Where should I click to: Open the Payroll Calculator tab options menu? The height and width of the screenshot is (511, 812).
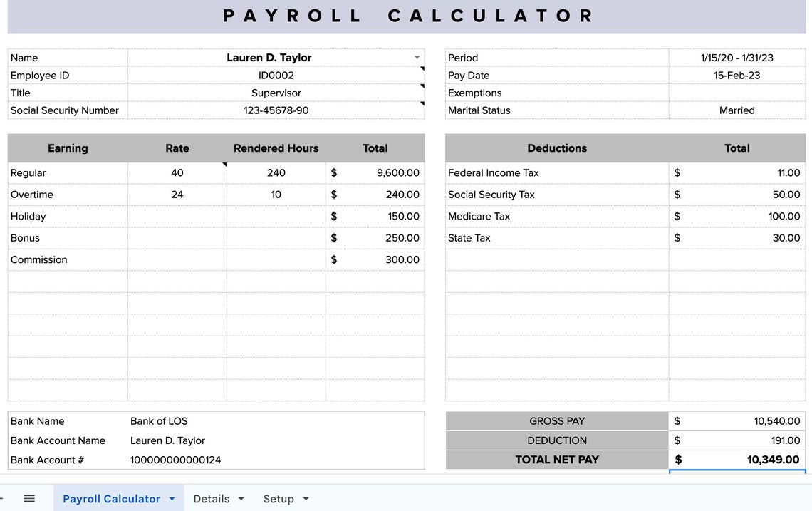(171, 499)
